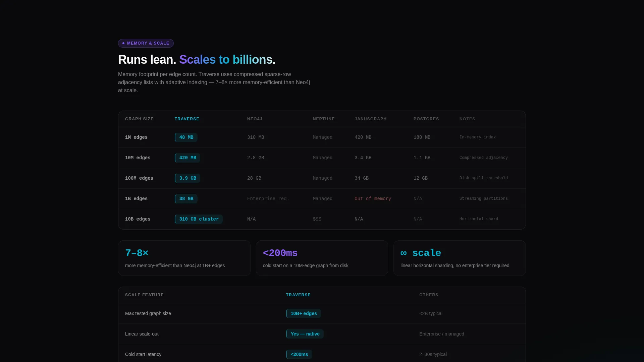Image resolution: width=644 pixels, height=362 pixels.
Task: Click the '7–8×' stat card
Action: coord(184,258)
